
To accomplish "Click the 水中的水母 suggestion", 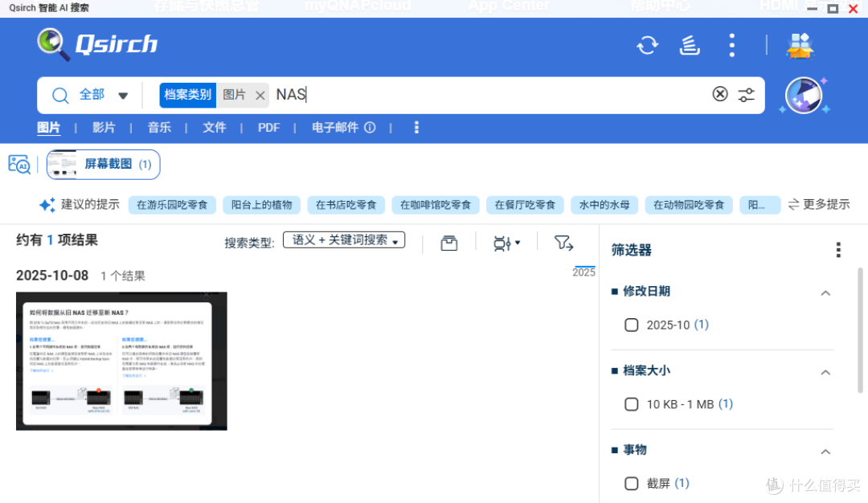I will click(604, 205).
